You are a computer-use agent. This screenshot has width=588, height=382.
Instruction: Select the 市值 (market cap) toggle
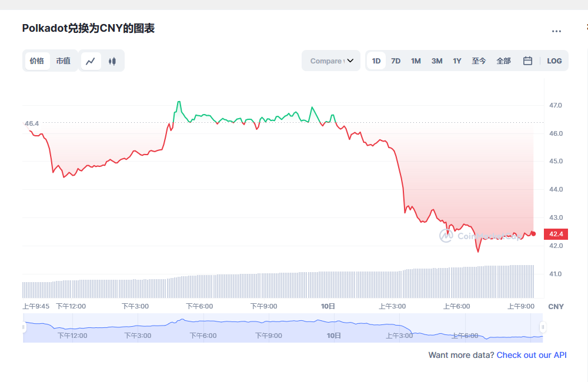[64, 61]
